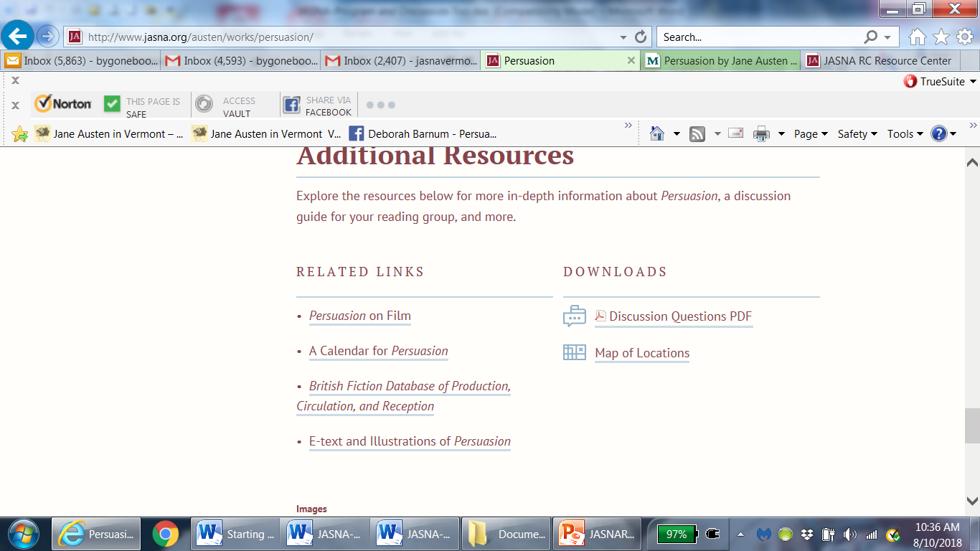Click the Share via Facebook icon
This screenshot has width=980, height=551.
coord(291,105)
